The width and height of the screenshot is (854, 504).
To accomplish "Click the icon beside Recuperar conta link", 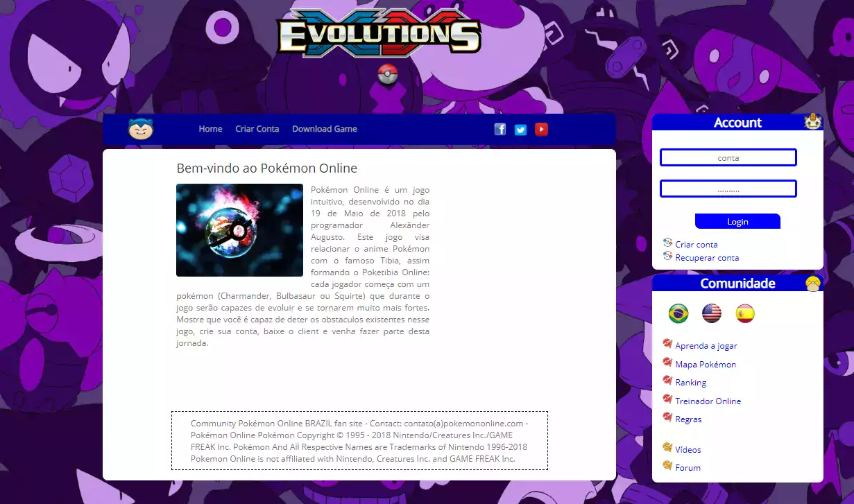I will point(667,256).
